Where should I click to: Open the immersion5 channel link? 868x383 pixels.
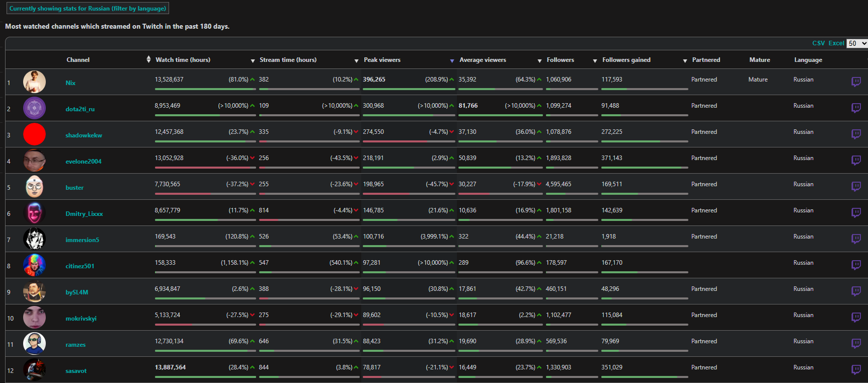(82, 240)
